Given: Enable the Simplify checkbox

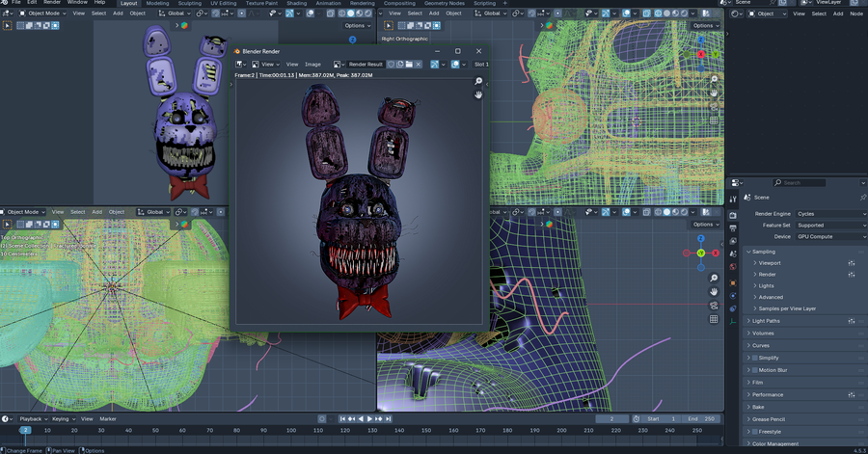Looking at the screenshot, I should [754, 358].
